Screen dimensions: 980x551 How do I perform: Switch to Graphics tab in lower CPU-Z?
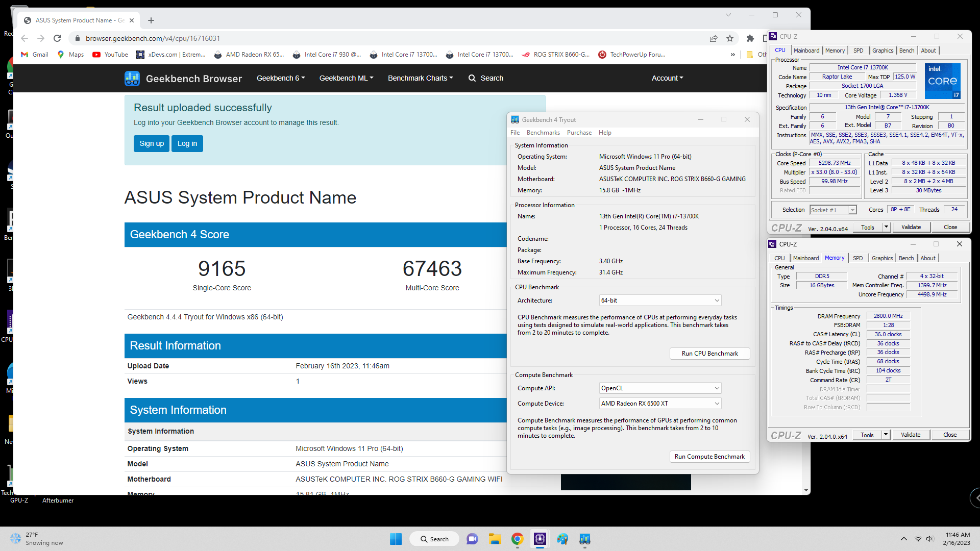click(883, 258)
